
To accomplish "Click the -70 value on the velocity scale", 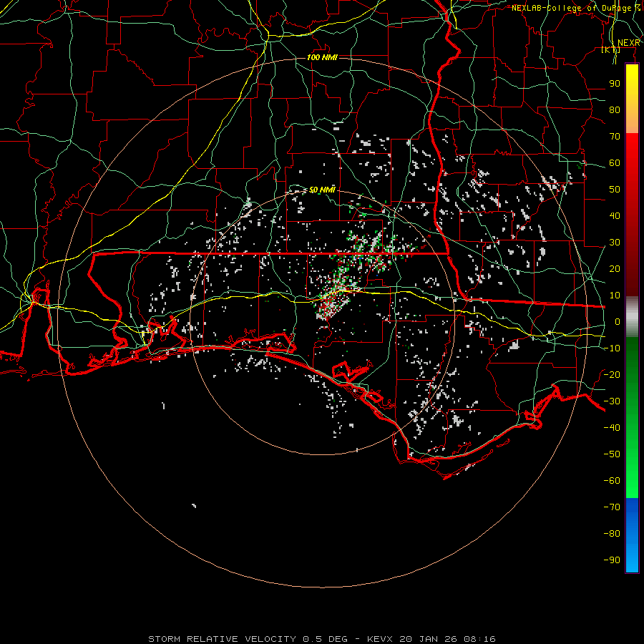I will (x=612, y=507).
